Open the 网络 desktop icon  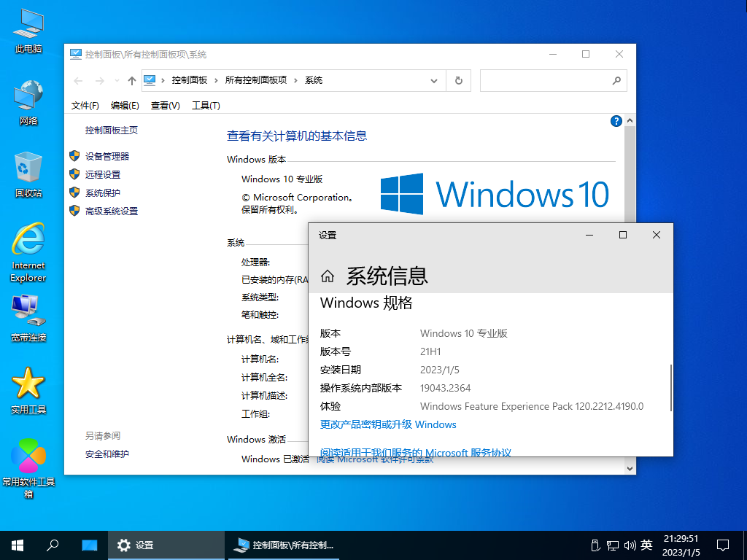click(28, 102)
